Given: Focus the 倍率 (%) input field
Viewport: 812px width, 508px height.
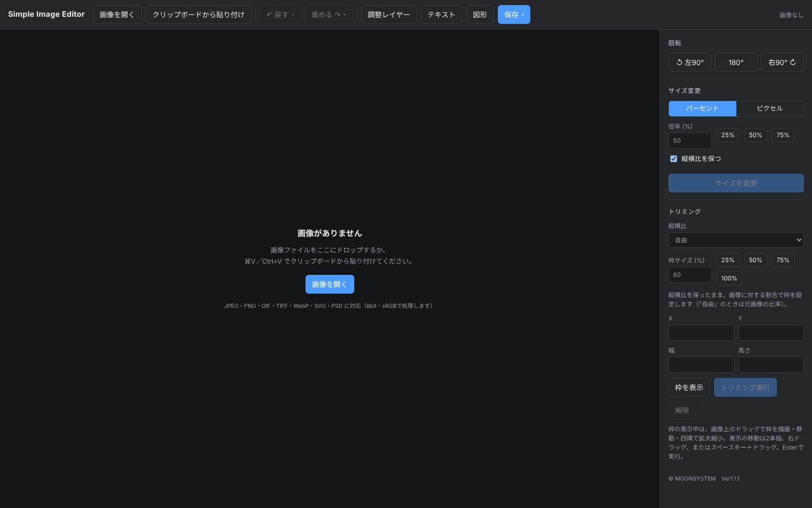Looking at the screenshot, I should 690,141.
